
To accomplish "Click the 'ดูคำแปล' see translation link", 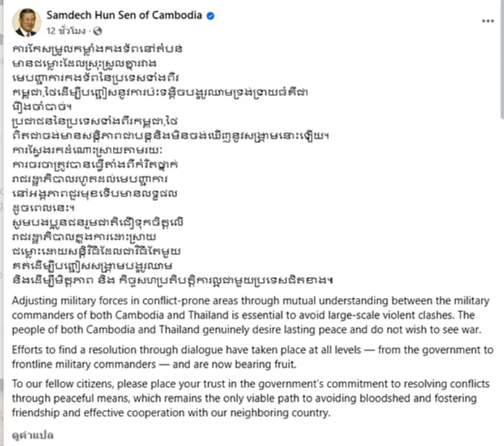I will pyautogui.click(x=33, y=435).
